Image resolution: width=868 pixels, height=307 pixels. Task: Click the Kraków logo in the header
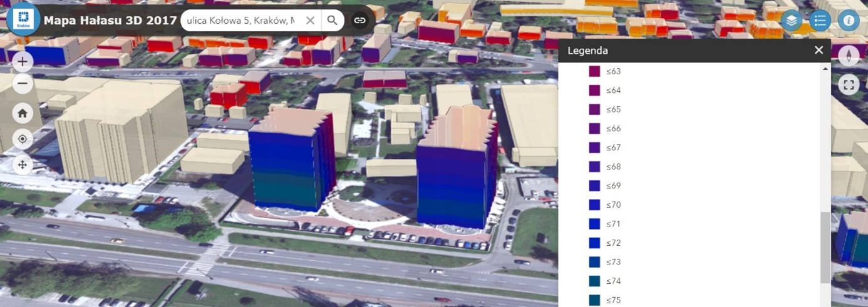pyautogui.click(x=23, y=19)
